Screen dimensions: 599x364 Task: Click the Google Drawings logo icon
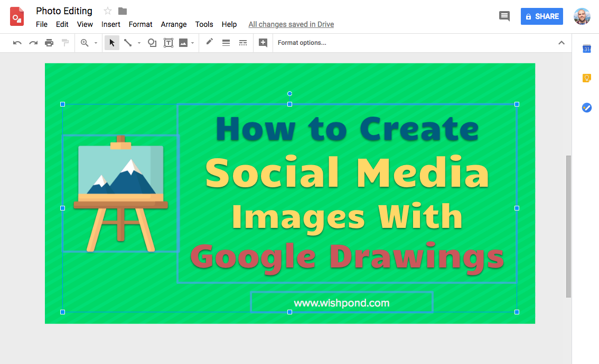tap(17, 17)
